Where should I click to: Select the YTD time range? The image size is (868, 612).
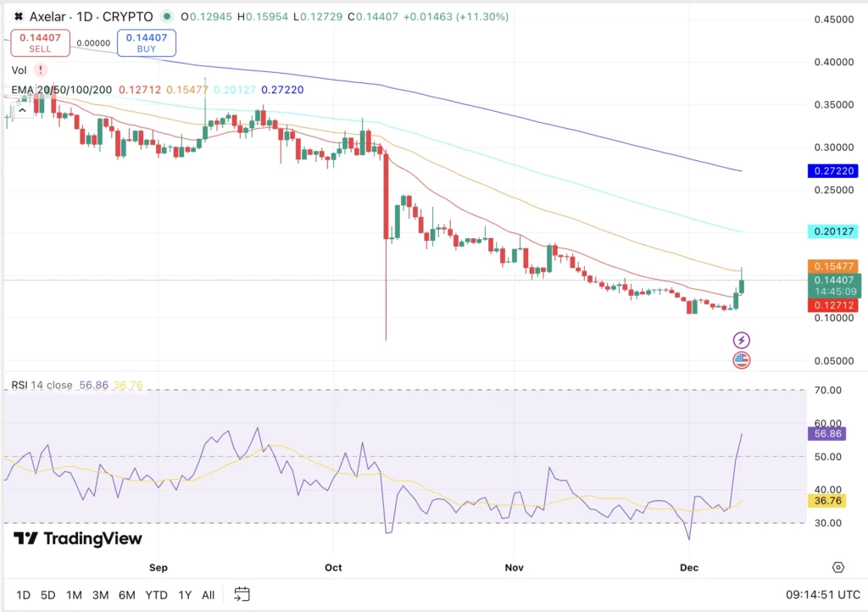coord(156,595)
